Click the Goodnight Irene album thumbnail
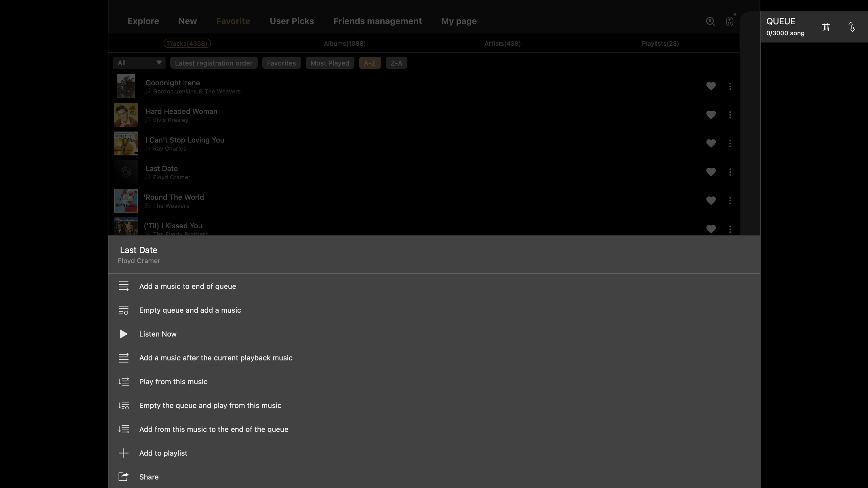The image size is (868, 488). 126,87
